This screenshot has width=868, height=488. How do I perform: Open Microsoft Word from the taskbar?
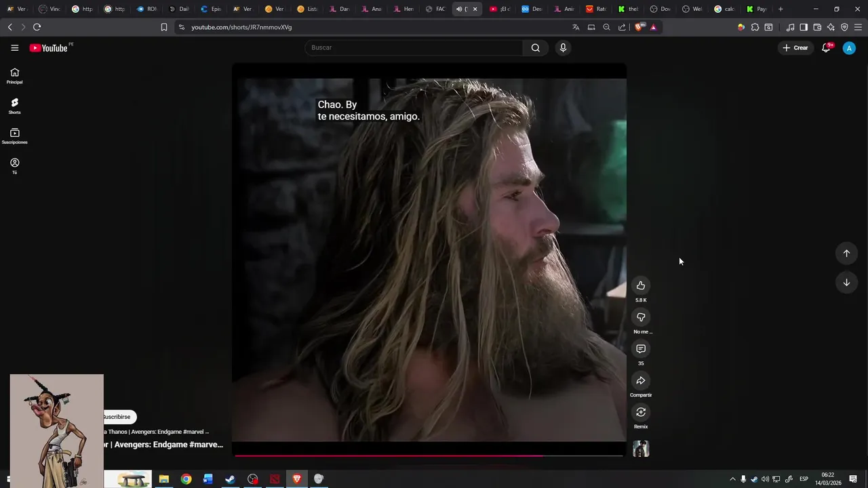coord(208,479)
